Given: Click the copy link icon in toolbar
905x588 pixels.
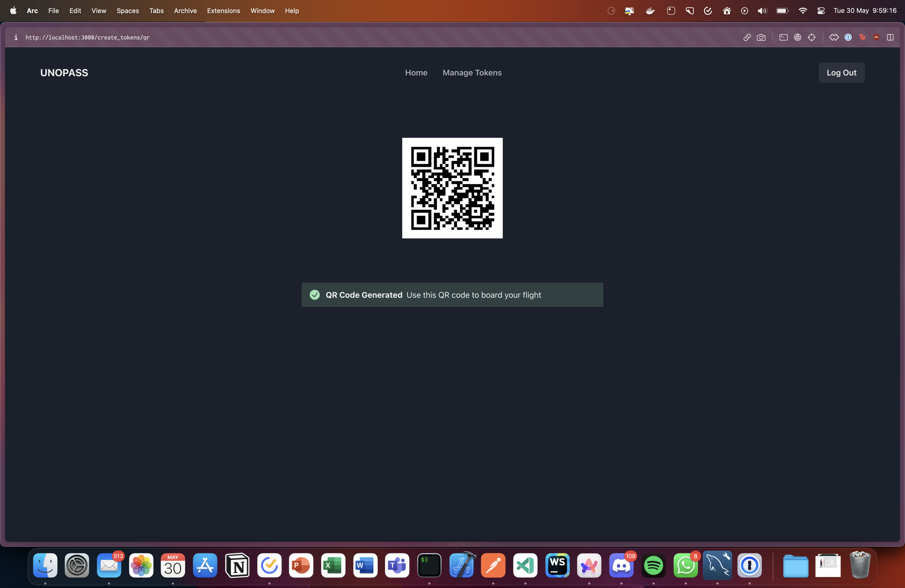Looking at the screenshot, I should tap(747, 37).
